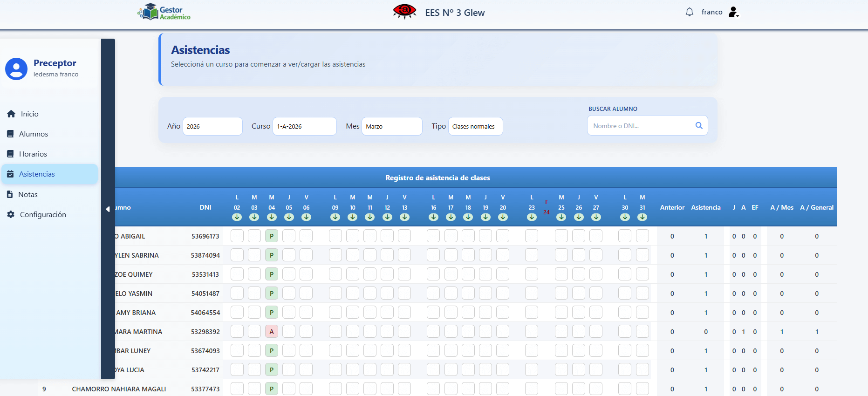This screenshot has width=868, height=396.
Task: Open the user account icon menu
Action: (733, 12)
